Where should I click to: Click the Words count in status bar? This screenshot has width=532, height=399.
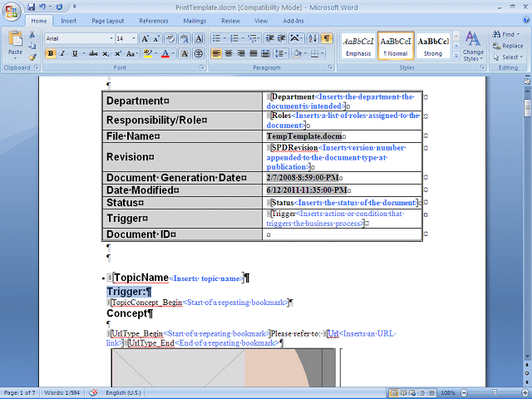pos(62,393)
